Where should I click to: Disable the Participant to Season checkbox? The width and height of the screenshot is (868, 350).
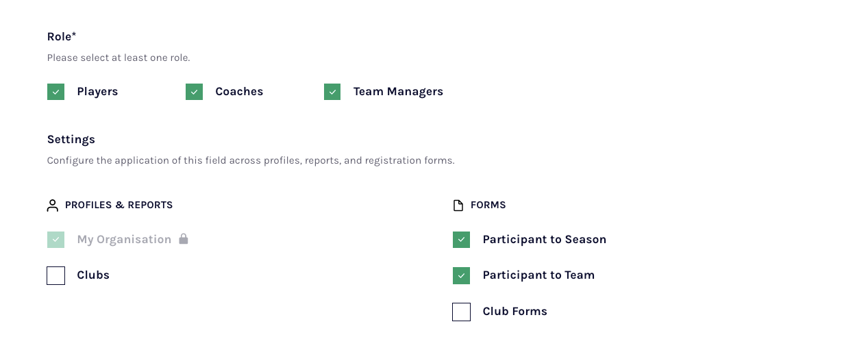[x=461, y=240]
